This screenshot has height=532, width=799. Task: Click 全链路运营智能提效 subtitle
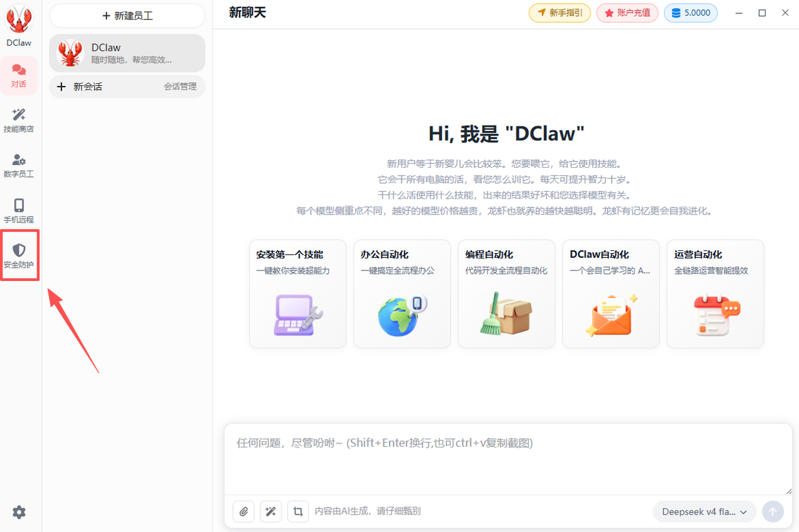[x=711, y=271]
